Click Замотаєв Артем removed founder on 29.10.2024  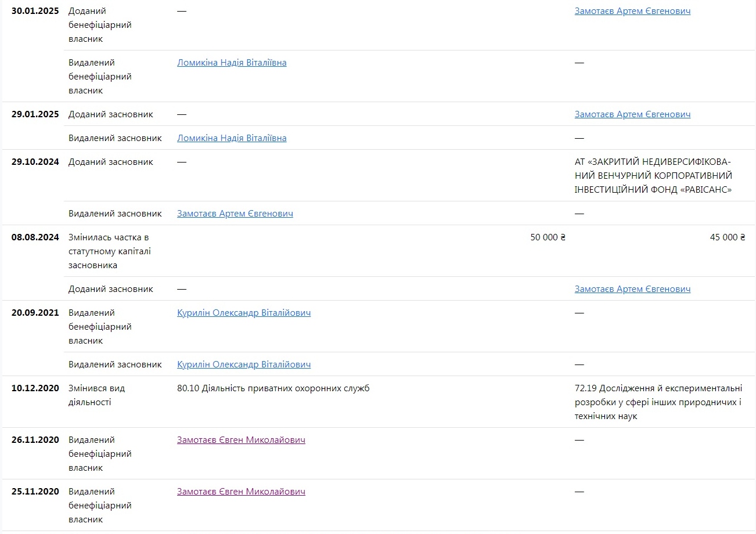[235, 214]
